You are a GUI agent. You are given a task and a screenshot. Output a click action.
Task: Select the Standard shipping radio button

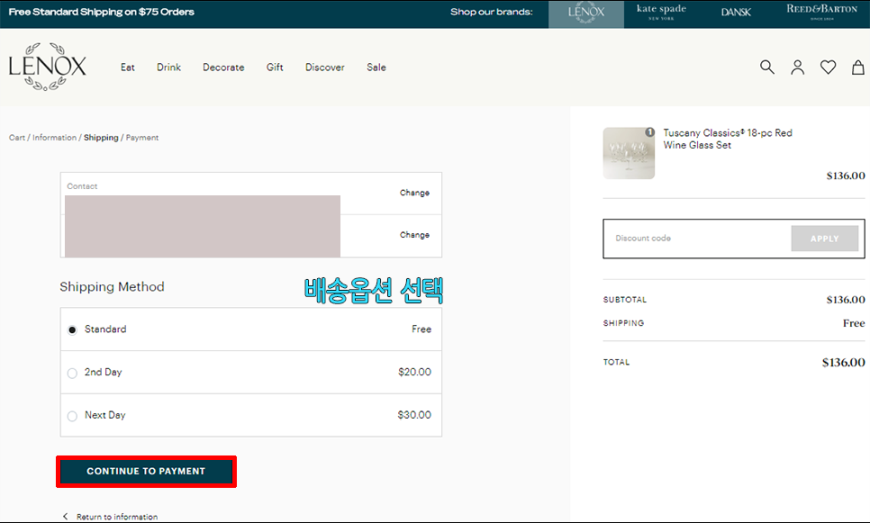[72, 330]
